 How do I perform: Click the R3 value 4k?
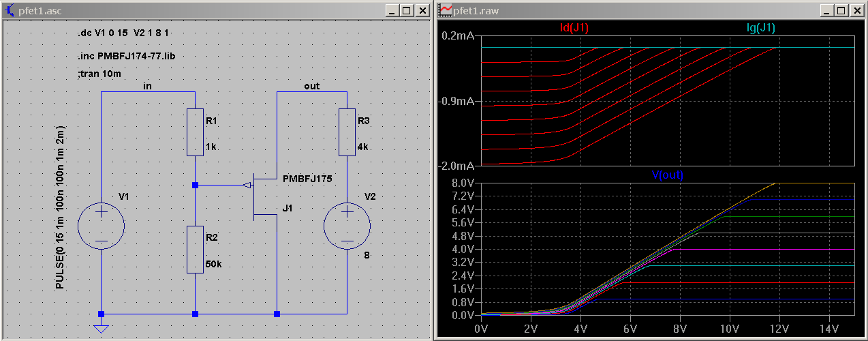point(364,147)
